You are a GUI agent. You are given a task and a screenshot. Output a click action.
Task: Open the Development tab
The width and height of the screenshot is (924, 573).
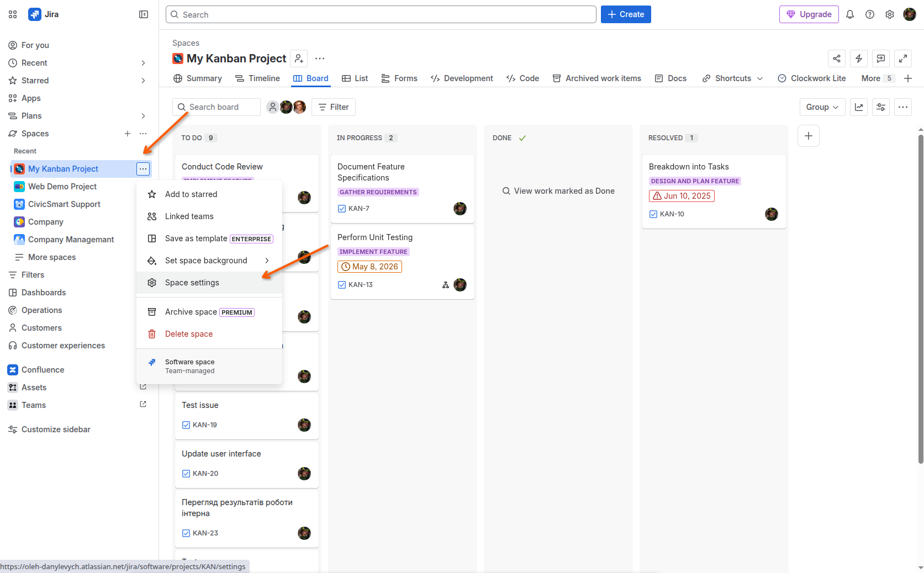point(462,78)
